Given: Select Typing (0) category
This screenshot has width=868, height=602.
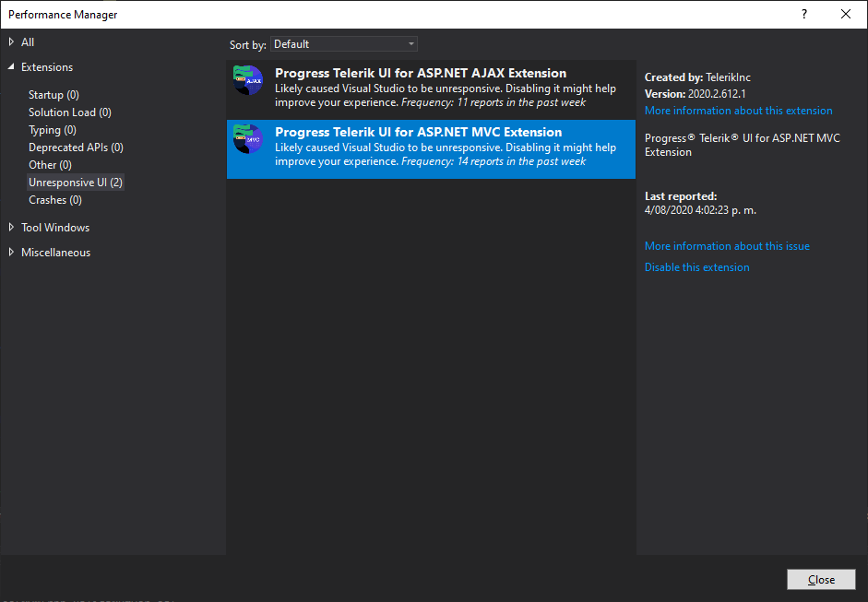Looking at the screenshot, I should pyautogui.click(x=53, y=130).
